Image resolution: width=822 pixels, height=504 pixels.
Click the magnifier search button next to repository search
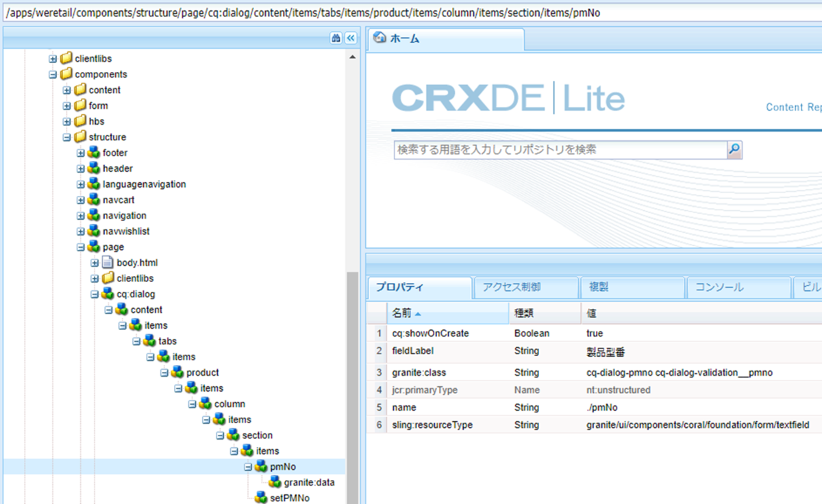(734, 150)
